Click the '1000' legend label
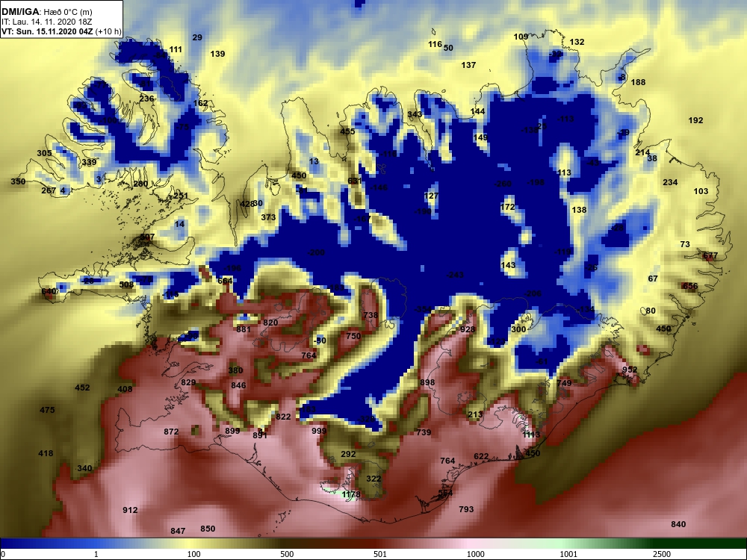The height and width of the screenshot is (560, 747). click(475, 554)
